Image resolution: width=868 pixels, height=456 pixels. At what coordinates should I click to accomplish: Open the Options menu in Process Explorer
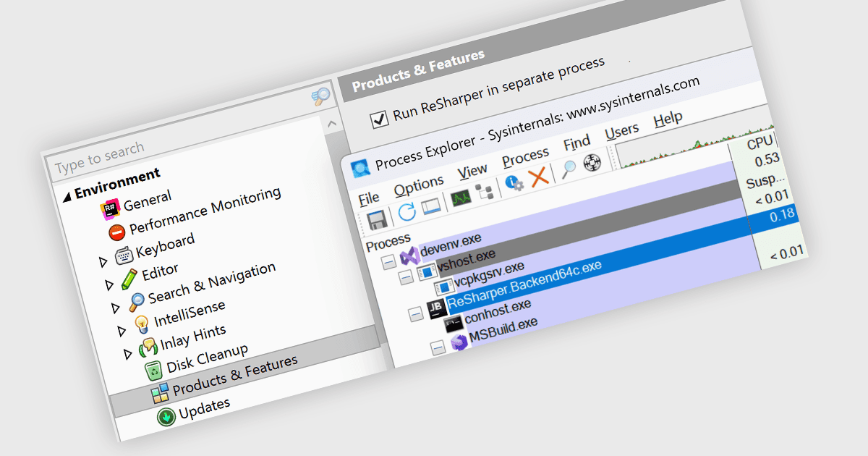419,185
